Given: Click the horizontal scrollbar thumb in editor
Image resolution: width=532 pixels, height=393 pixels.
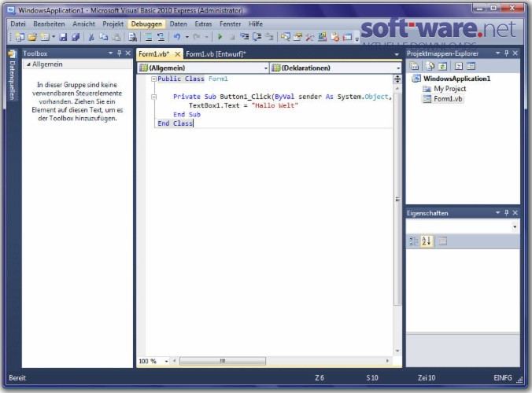Looking at the screenshot, I should (223, 361).
